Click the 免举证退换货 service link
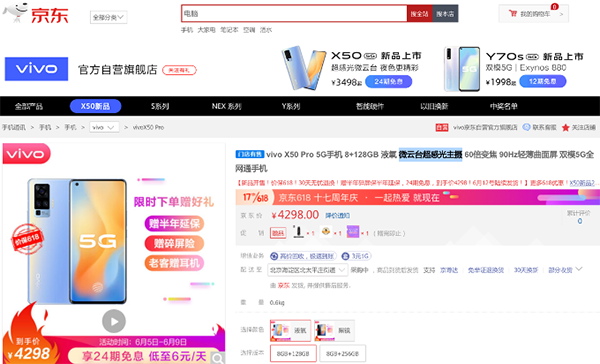The height and width of the screenshot is (364, 600). 486,270
